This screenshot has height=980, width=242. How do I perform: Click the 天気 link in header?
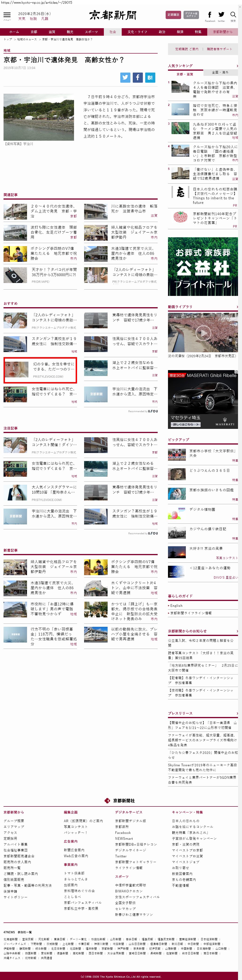22,19
